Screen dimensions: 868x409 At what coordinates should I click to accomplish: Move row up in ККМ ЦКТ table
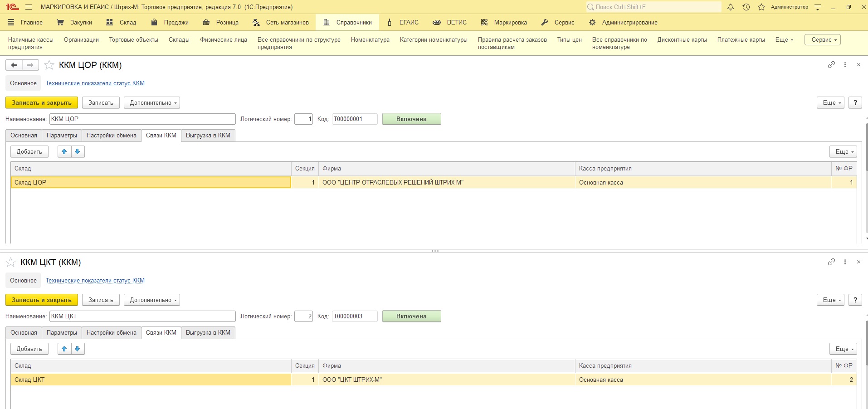point(64,349)
